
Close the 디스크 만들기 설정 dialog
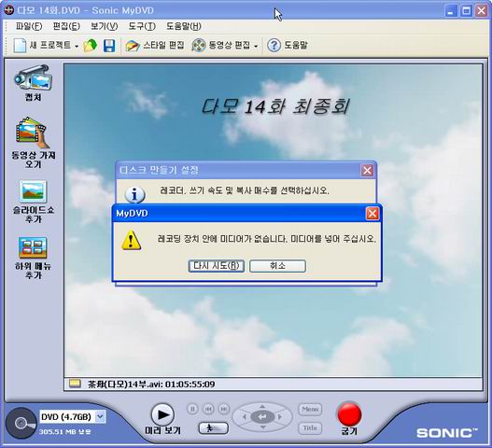coord(367,171)
